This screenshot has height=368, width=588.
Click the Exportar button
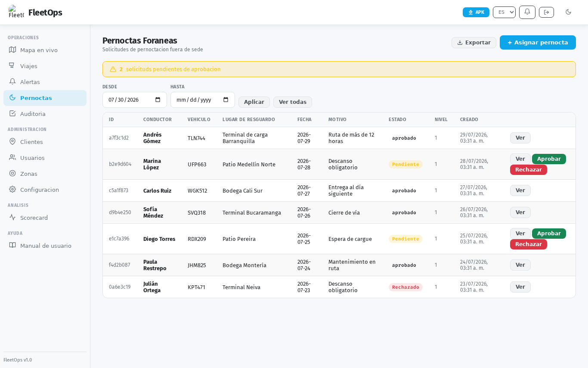click(x=474, y=43)
